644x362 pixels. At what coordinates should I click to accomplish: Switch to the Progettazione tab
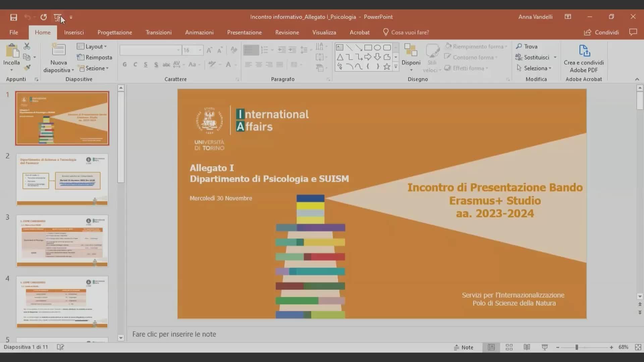(115, 32)
